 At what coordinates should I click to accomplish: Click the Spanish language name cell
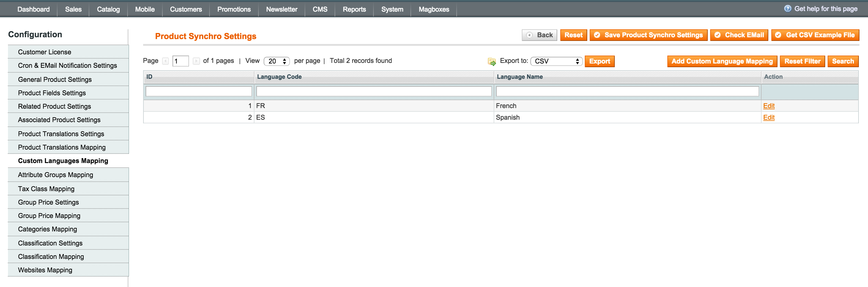point(627,118)
